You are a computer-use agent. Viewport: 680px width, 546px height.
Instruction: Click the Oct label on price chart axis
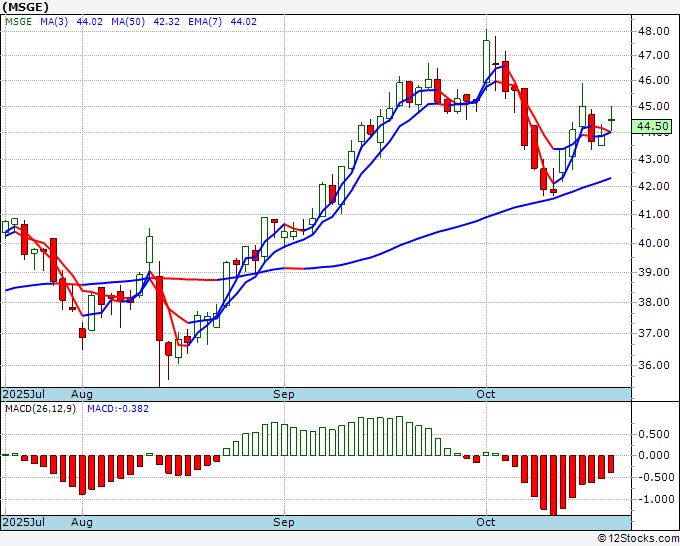(485, 394)
